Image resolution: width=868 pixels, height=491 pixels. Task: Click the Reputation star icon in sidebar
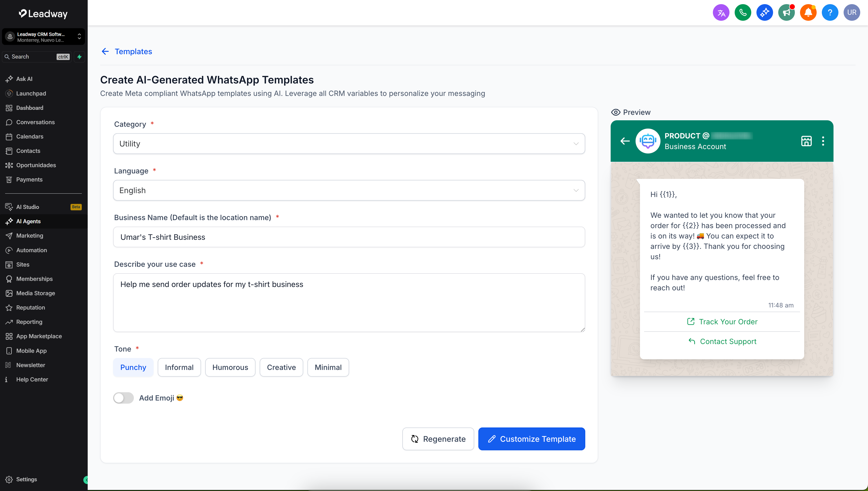pyautogui.click(x=9, y=307)
